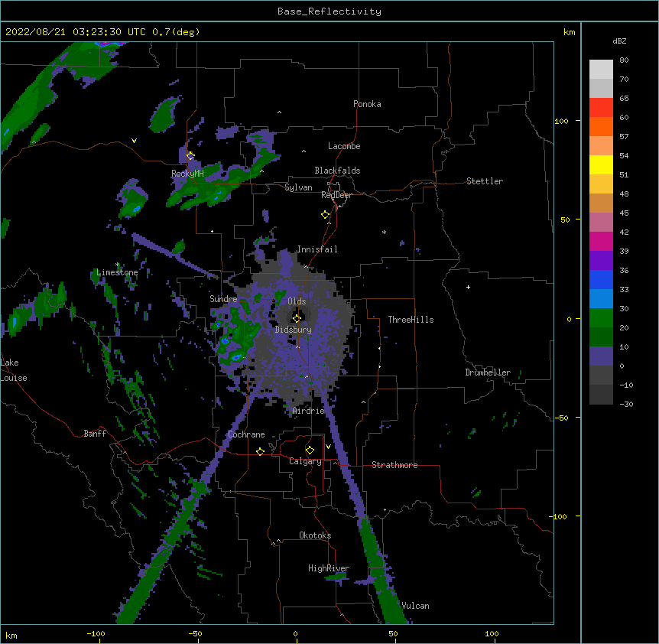
Task: Click the Didsbury town label
Action: 294,330
